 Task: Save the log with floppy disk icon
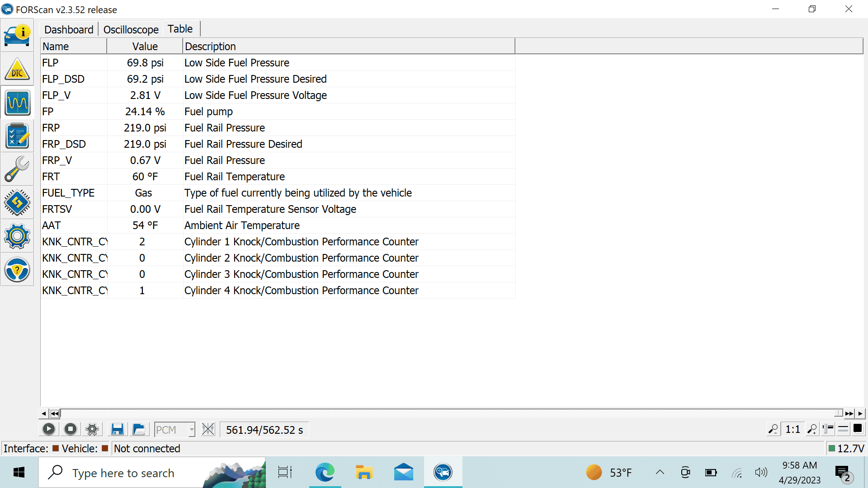(x=118, y=429)
